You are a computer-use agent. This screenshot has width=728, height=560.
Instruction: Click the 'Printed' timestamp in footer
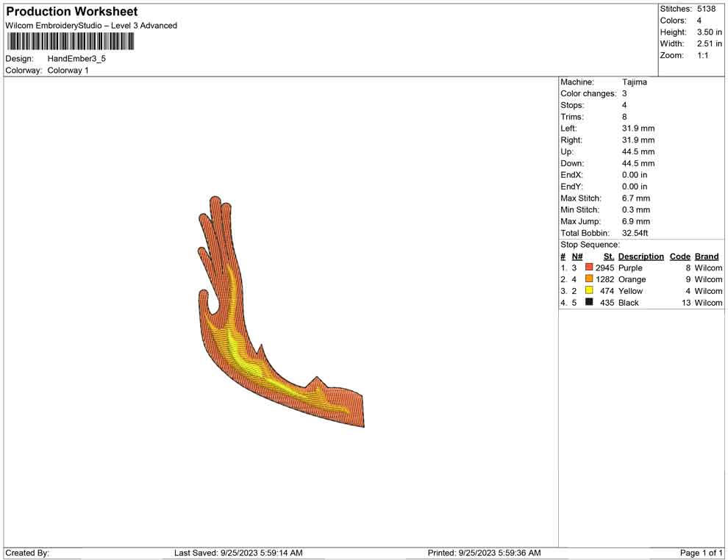tap(485, 553)
